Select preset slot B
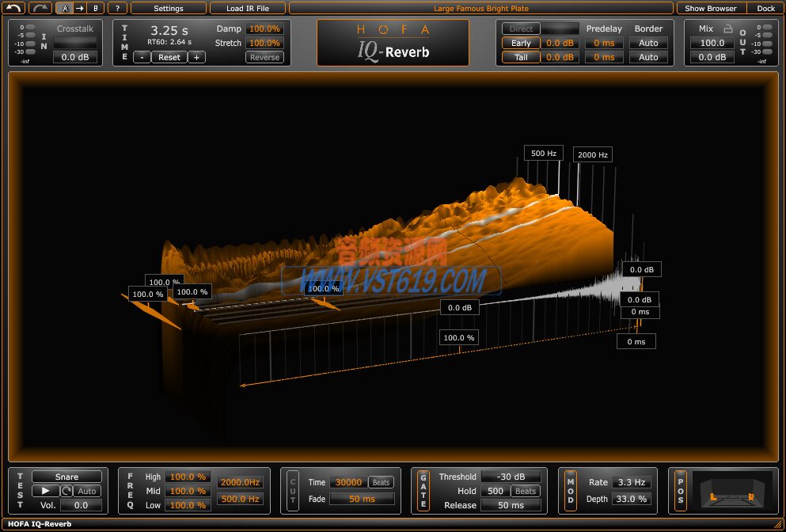Image resolution: width=786 pixels, height=532 pixels. click(x=95, y=8)
